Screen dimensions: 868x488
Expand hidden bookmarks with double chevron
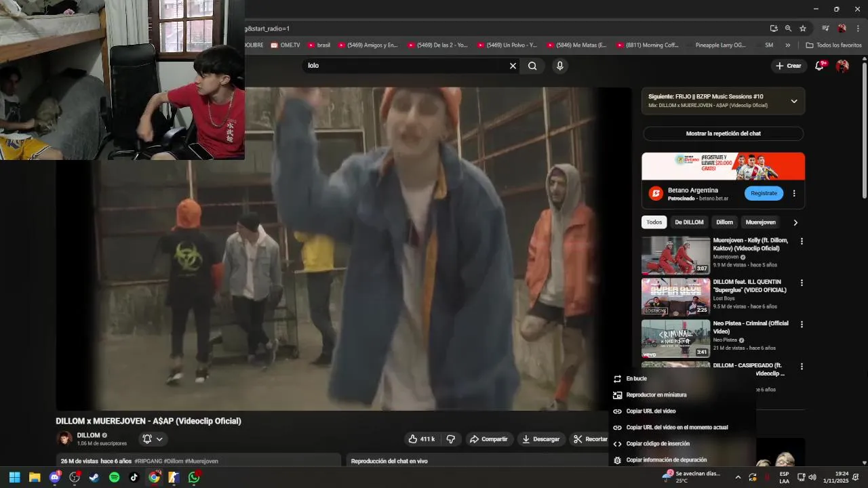pos(788,45)
